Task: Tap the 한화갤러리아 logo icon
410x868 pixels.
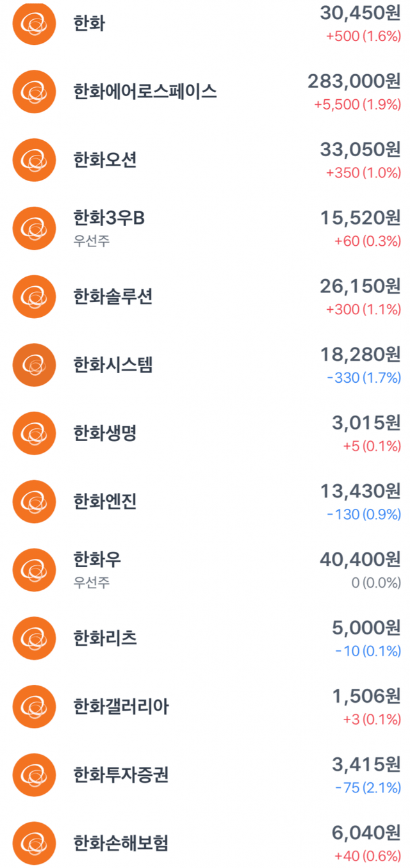Action: [34, 707]
